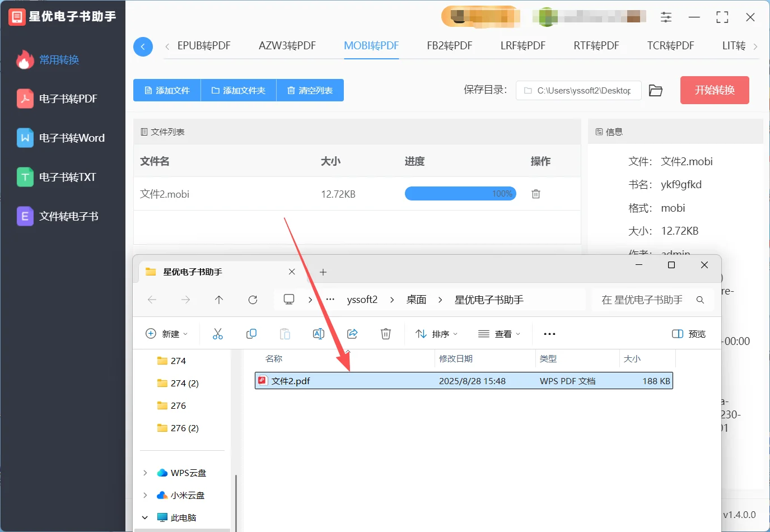Expand the WPS云盘 tree node
Viewport: 770px width, 532px height.
tap(145, 473)
